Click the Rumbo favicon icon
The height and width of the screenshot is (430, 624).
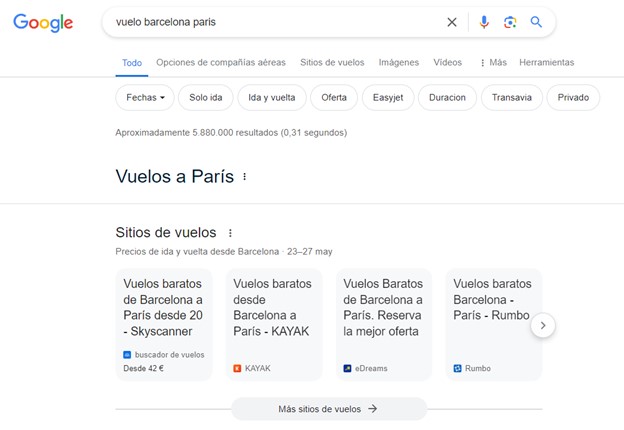[x=457, y=368]
